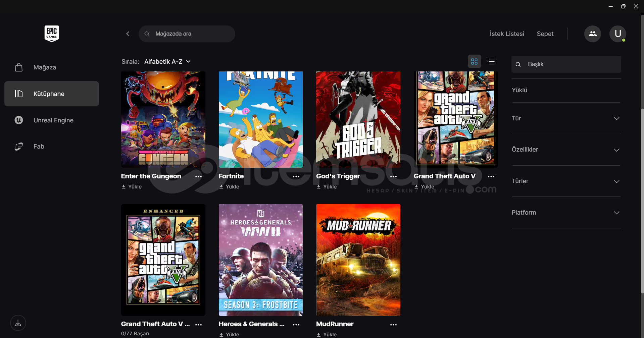Click Yükle under MudRunner
The width and height of the screenshot is (644, 338).
327,335
